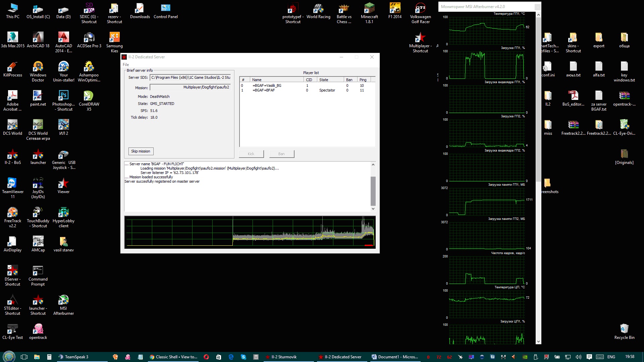Image resolution: width=644 pixels, height=362 pixels.
Task: Switch to Classic Shell browser taskbar item
Action: coord(173,357)
